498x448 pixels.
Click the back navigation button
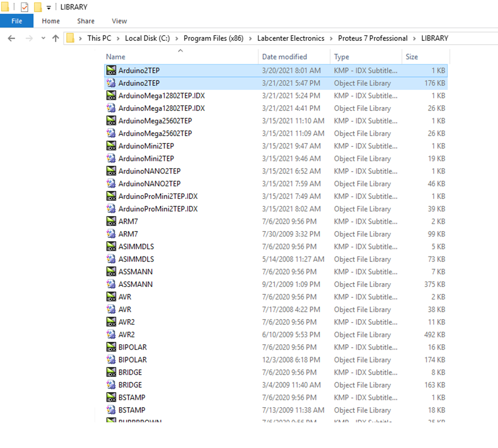(12, 38)
